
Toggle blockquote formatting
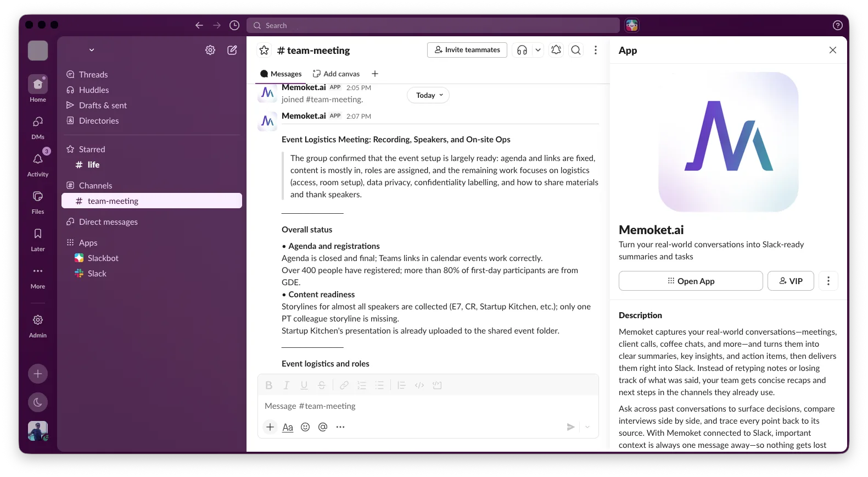coord(401,385)
